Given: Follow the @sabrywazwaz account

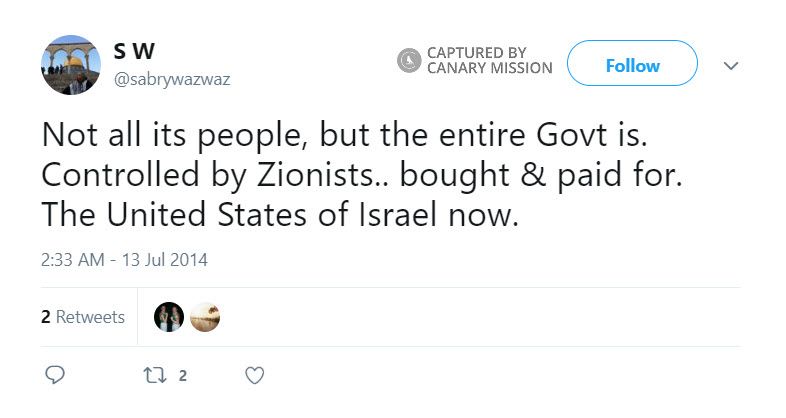Looking at the screenshot, I should 632,66.
